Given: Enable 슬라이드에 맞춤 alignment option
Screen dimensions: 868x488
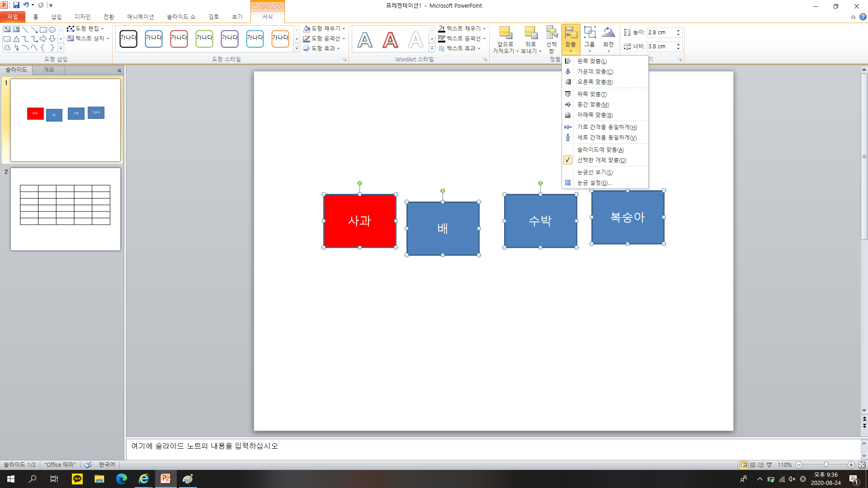Looking at the screenshot, I should click(x=600, y=150).
